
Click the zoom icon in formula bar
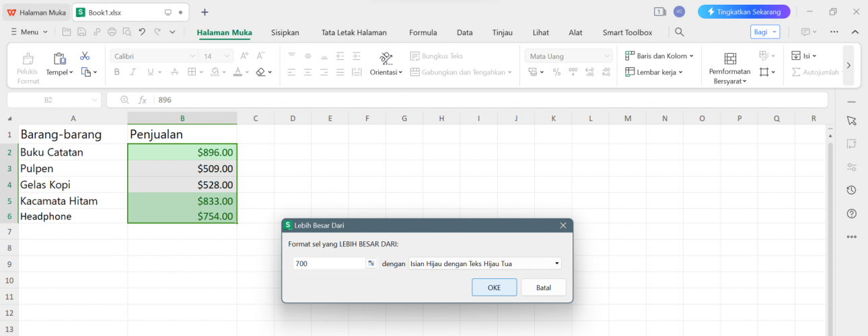(x=124, y=100)
